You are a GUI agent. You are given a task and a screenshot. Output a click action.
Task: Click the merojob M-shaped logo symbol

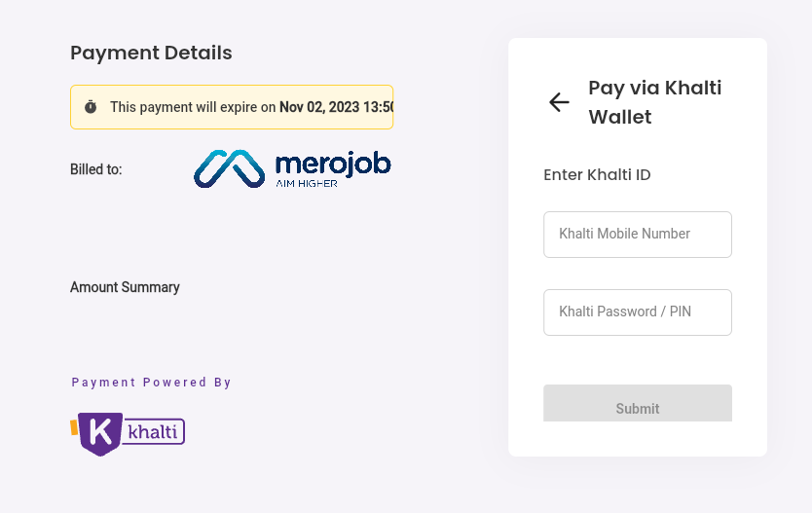[229, 168]
